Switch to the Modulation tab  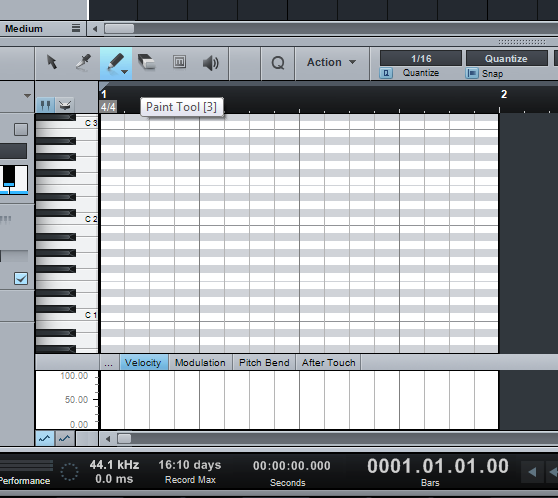[x=200, y=363]
